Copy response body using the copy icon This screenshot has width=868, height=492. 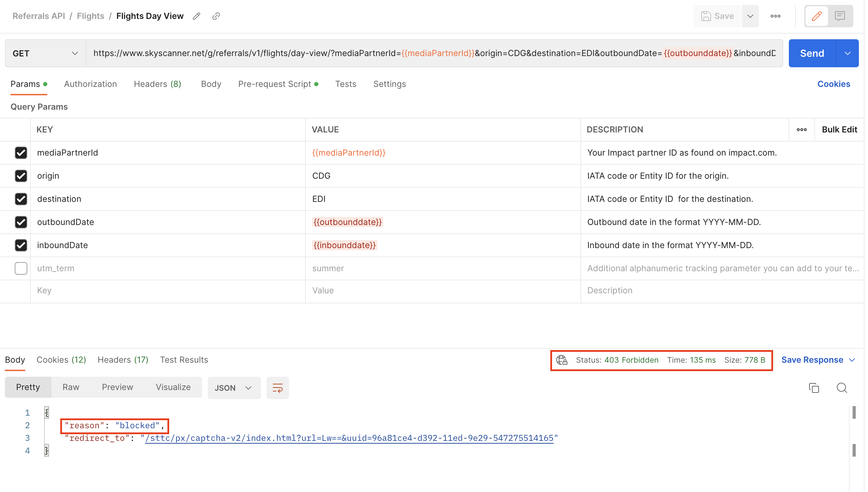814,388
